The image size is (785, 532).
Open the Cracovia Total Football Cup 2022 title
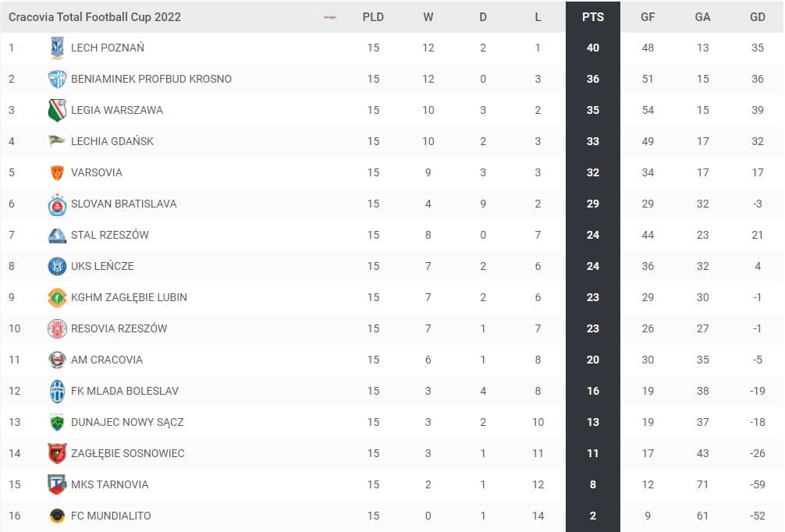point(94,17)
